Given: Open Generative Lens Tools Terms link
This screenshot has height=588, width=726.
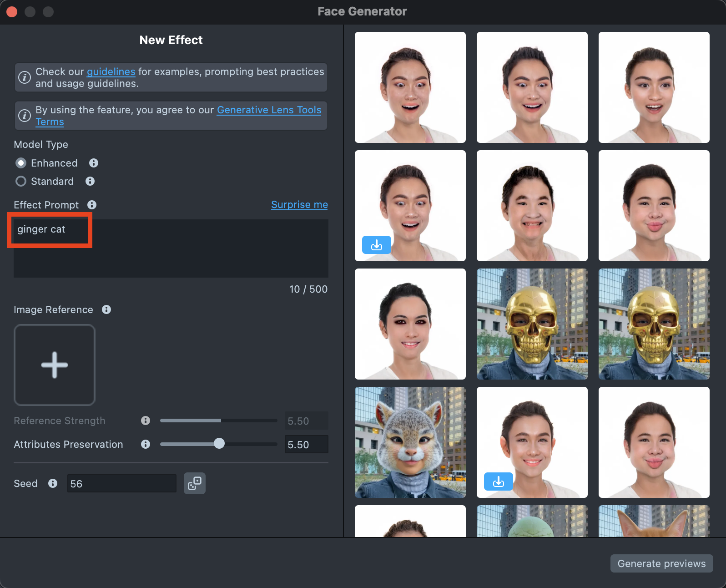Looking at the screenshot, I should (269, 110).
